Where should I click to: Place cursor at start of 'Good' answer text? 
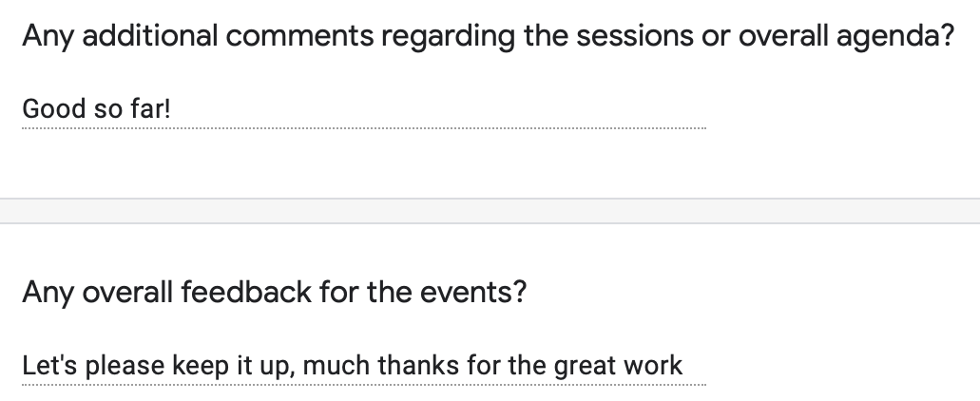(x=23, y=109)
